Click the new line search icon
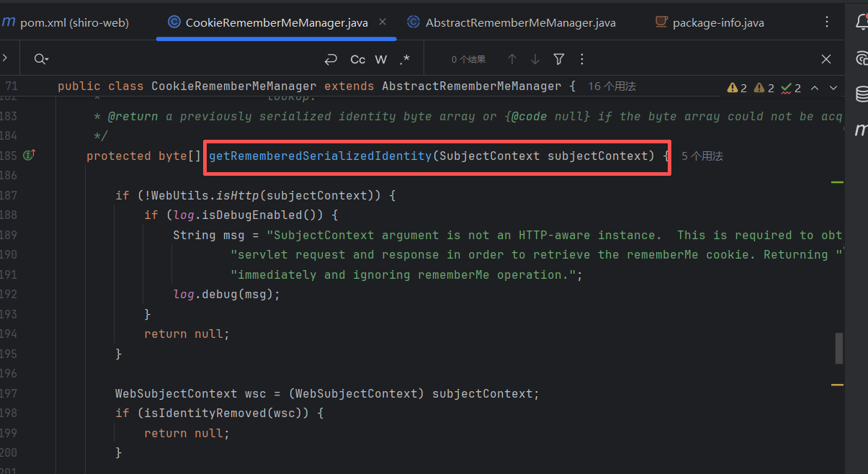Image resolution: width=868 pixels, height=474 pixels. coord(331,59)
